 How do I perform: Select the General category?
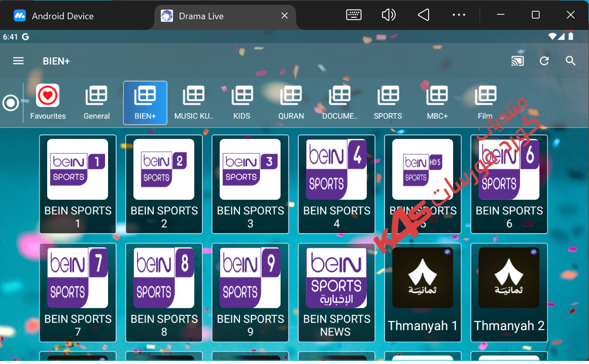point(96,102)
